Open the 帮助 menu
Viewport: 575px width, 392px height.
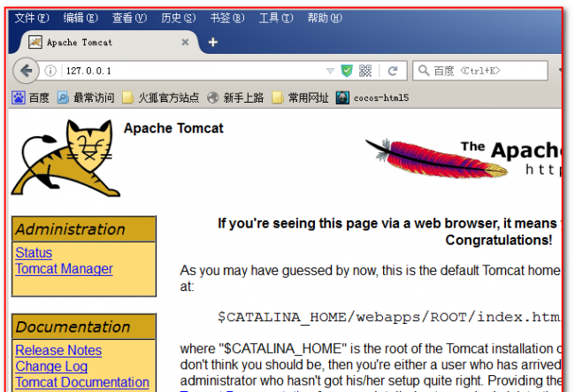pyautogui.click(x=325, y=18)
